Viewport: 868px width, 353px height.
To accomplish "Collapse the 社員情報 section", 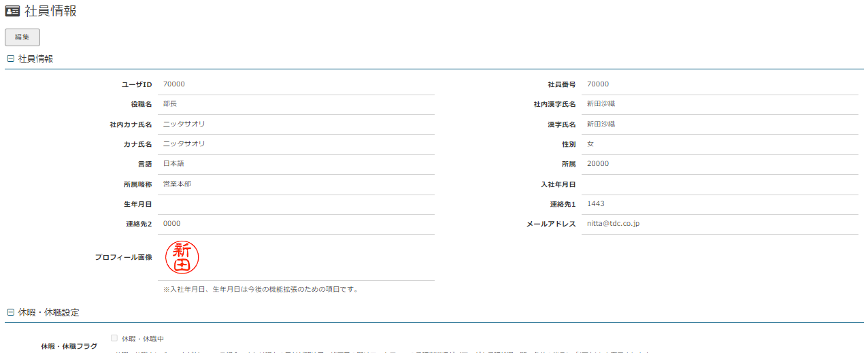I will (x=10, y=59).
